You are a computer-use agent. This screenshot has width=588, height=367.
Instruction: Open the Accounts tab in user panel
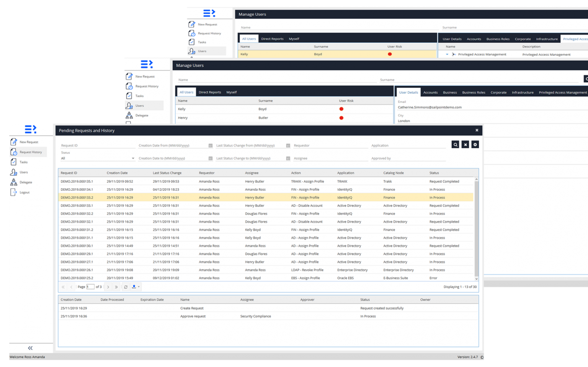[430, 92]
